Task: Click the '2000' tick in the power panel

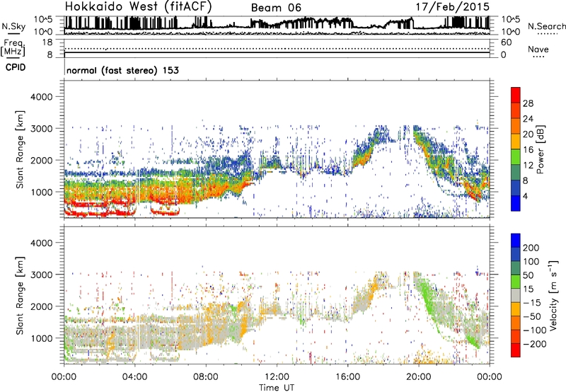Action: pos(41,160)
